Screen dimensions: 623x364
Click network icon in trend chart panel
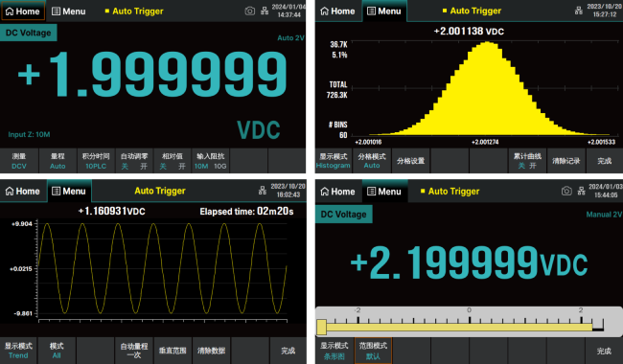(263, 191)
